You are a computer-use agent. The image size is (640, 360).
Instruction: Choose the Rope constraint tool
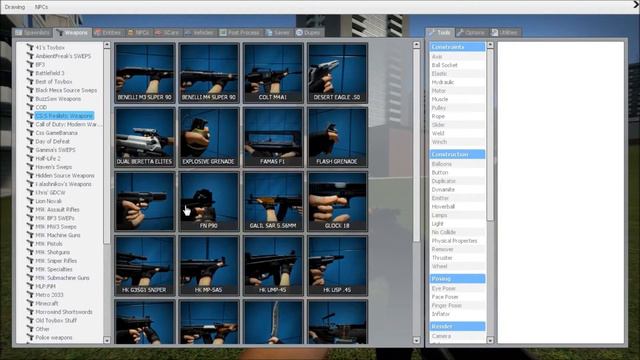pyautogui.click(x=457, y=116)
